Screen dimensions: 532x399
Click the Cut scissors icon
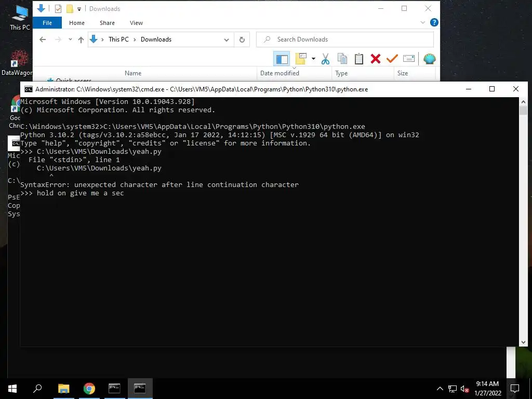[325, 59]
